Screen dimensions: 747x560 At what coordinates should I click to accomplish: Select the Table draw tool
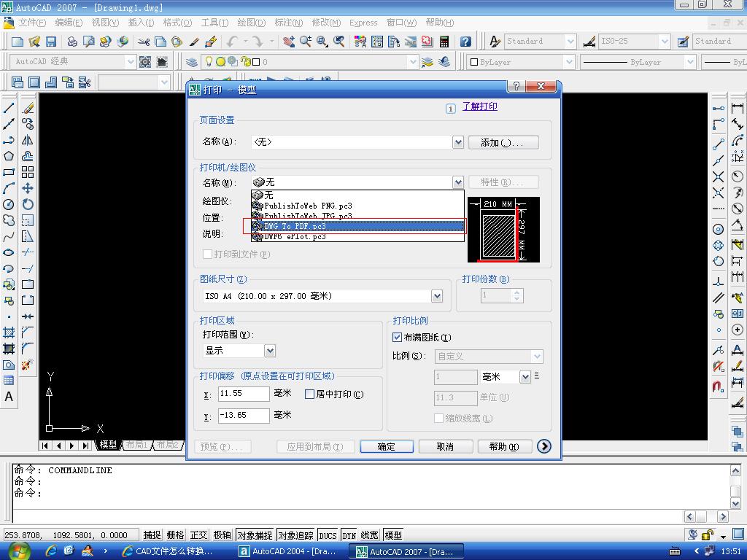tap(9, 381)
